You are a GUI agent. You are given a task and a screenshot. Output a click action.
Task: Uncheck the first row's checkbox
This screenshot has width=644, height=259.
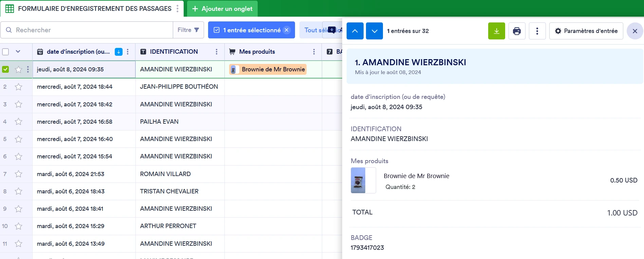tap(5, 69)
